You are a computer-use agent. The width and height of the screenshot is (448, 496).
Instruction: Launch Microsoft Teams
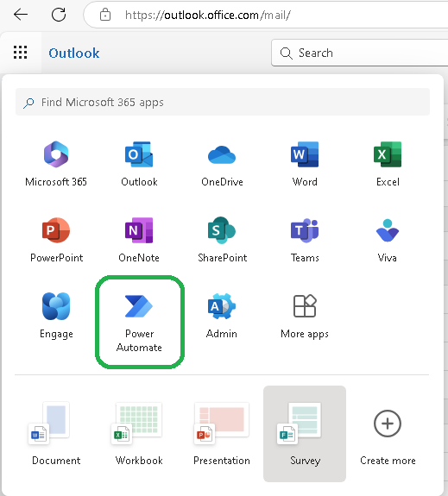point(305,240)
